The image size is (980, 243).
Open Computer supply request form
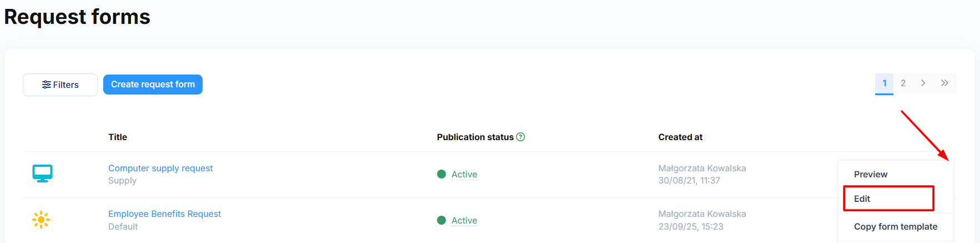[160, 168]
